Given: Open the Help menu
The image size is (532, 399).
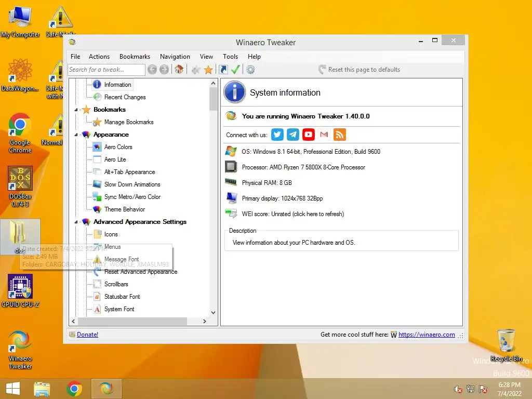Looking at the screenshot, I should point(254,57).
